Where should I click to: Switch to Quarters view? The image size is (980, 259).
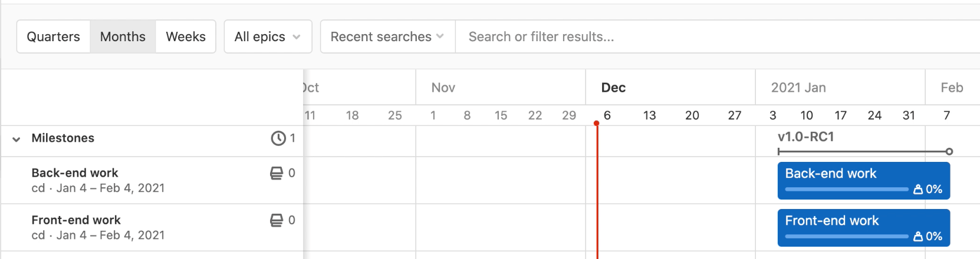tap(53, 36)
